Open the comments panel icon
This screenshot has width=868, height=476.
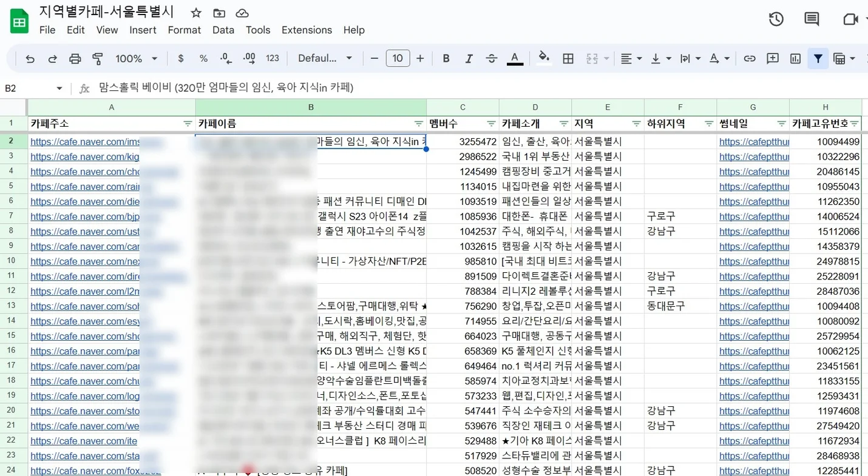click(x=812, y=19)
